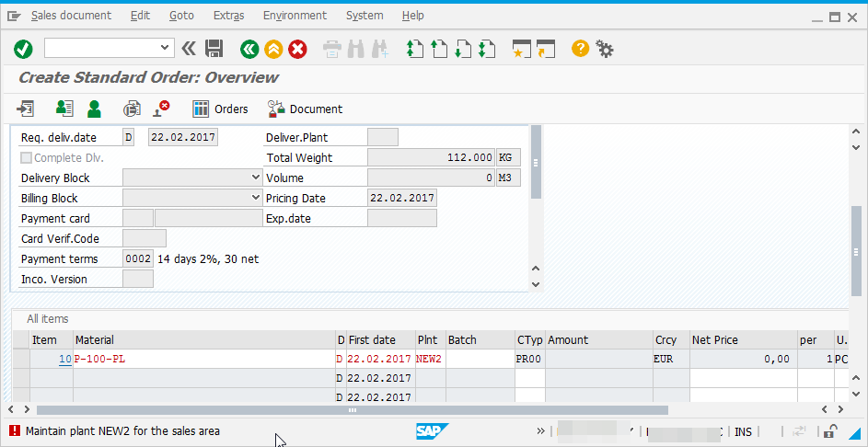Click the lock icon in status bar
This screenshot has height=447, width=868.
(830, 430)
